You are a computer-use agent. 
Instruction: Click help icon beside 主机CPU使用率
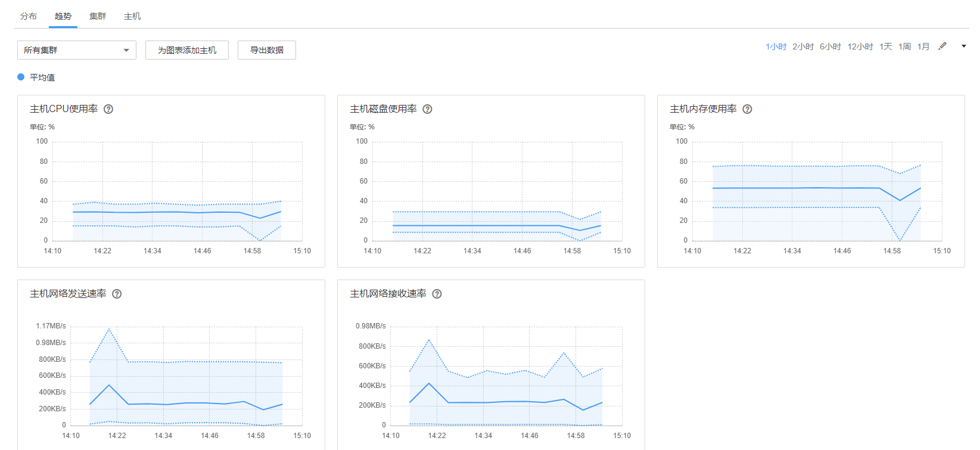(108, 109)
